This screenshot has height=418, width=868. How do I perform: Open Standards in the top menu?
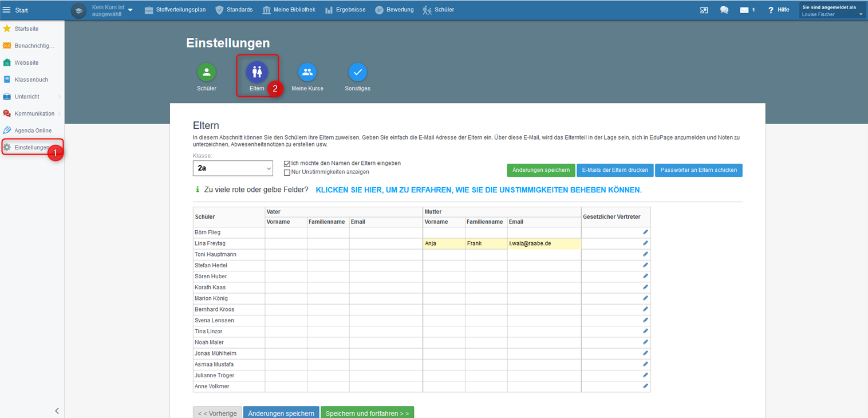point(234,10)
